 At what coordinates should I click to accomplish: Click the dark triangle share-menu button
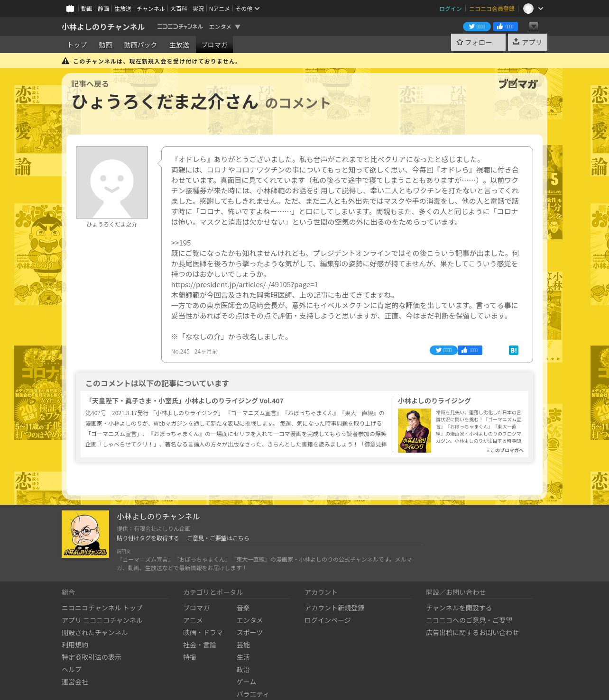coord(534,27)
